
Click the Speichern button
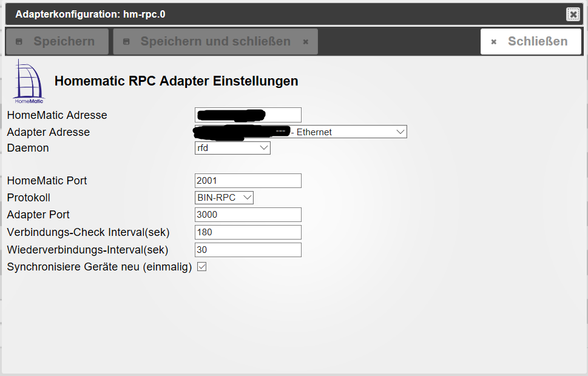[x=57, y=41]
